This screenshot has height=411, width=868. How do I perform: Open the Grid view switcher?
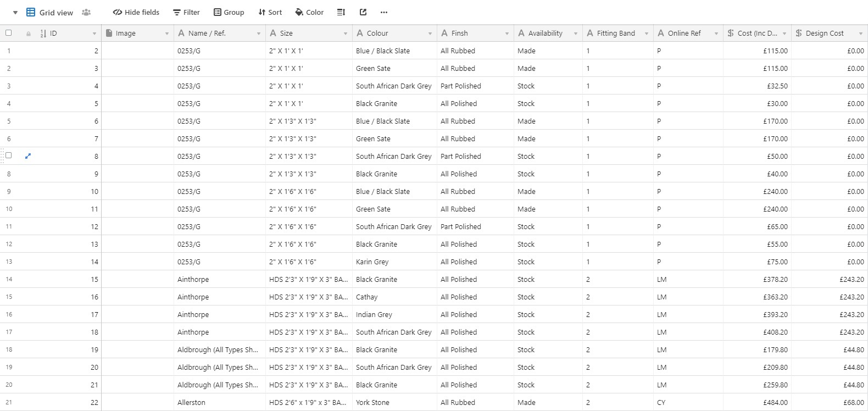pyautogui.click(x=49, y=12)
